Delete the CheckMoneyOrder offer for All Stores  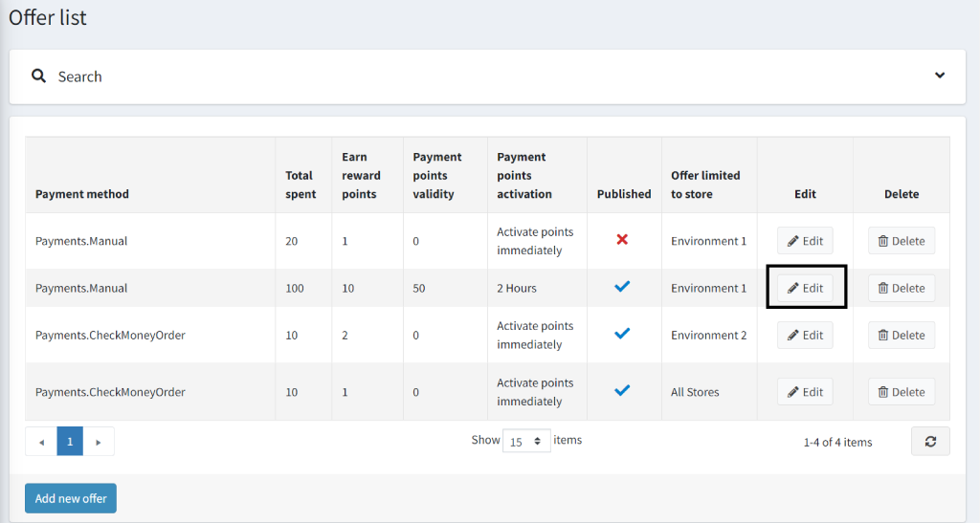point(902,392)
